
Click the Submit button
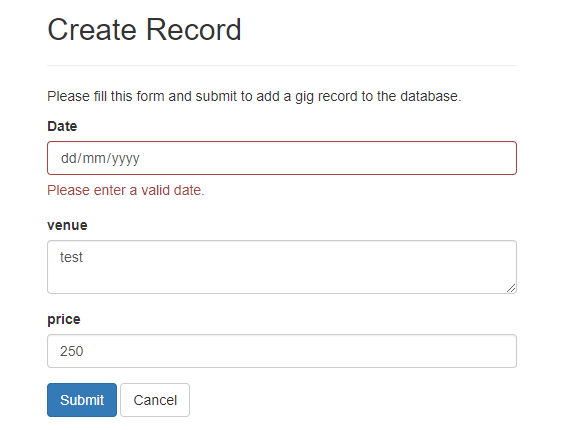pyautogui.click(x=82, y=400)
